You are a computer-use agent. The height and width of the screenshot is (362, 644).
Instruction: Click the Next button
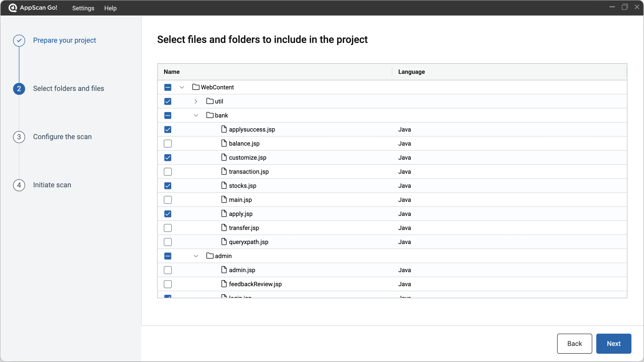click(x=613, y=343)
